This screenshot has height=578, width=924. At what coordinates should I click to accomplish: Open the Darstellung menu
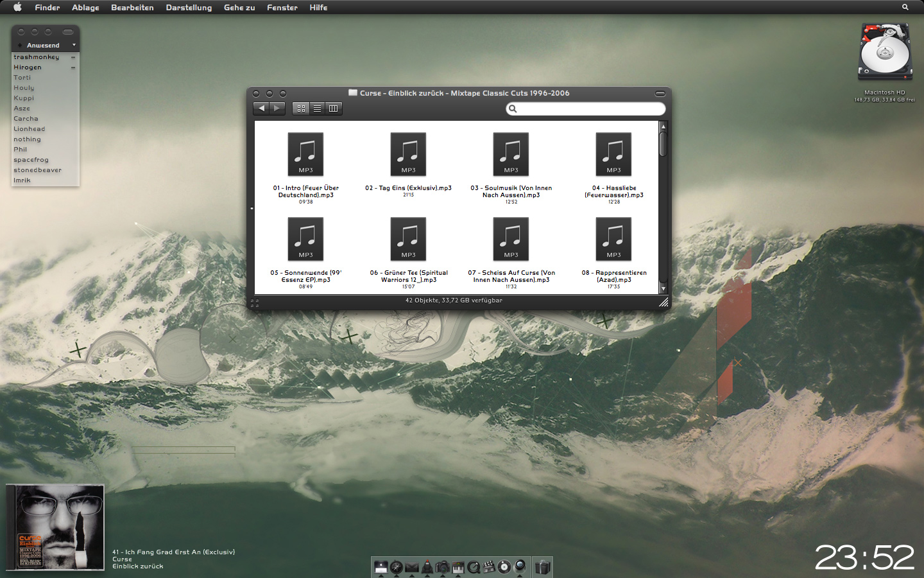pyautogui.click(x=189, y=8)
